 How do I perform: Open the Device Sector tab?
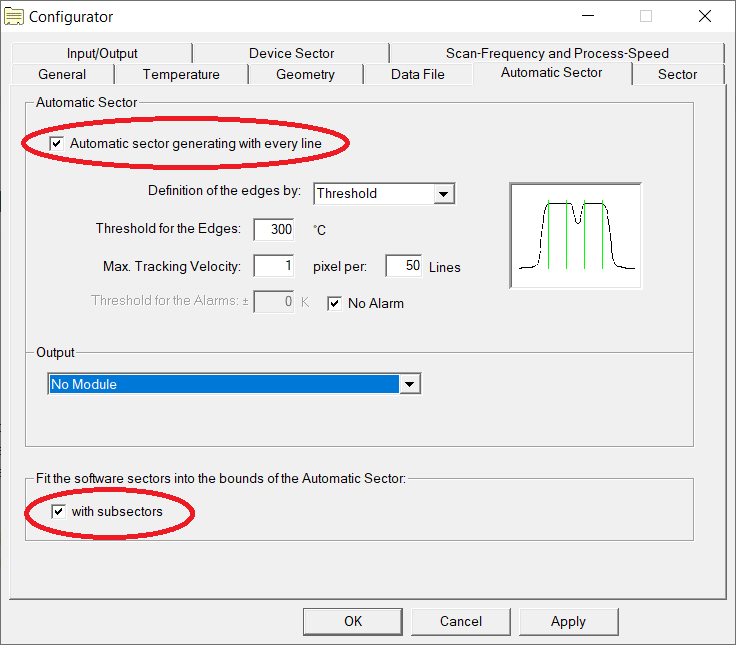click(x=291, y=53)
